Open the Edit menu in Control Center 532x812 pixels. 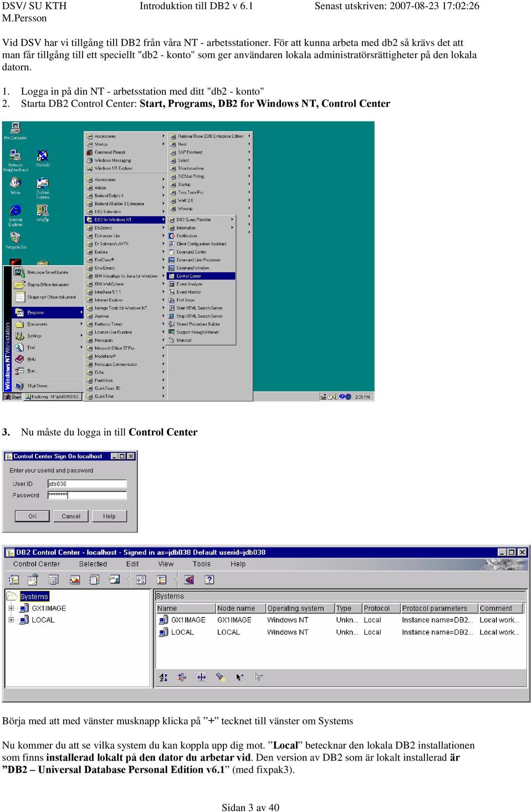pyautogui.click(x=132, y=564)
